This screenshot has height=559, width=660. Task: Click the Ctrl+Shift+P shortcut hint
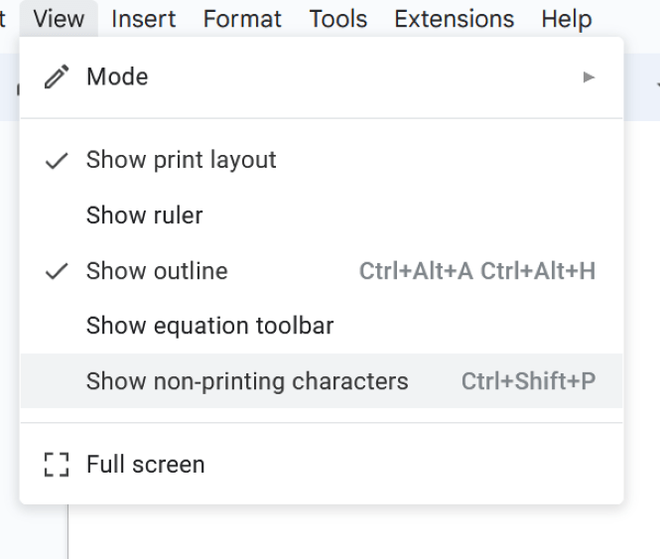528,381
